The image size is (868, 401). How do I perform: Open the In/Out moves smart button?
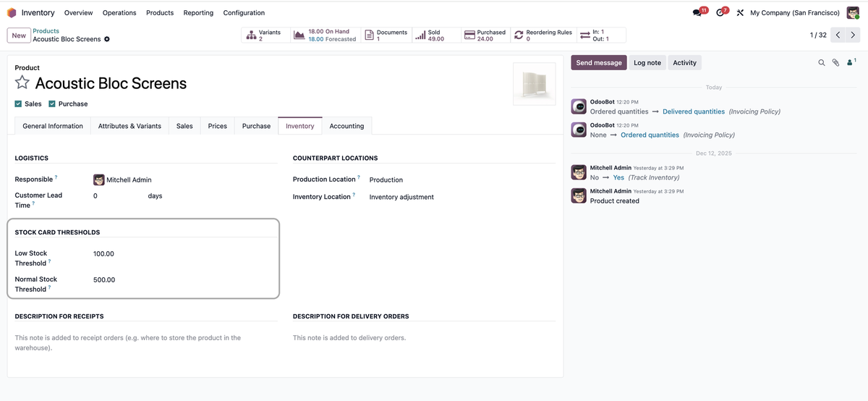[602, 35]
